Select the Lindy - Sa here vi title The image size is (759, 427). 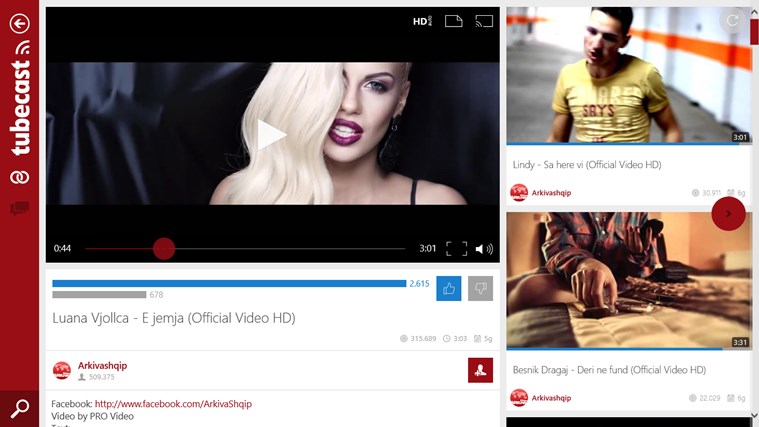[587, 165]
